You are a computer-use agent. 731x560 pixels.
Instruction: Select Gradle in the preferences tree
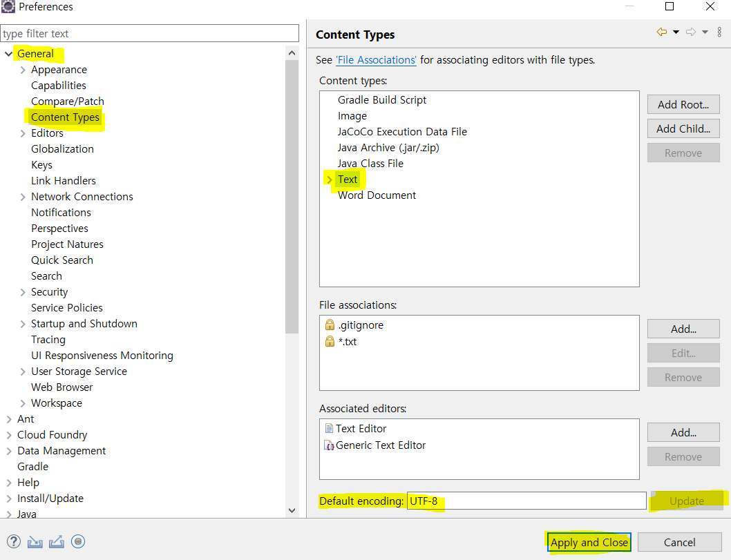click(x=32, y=466)
